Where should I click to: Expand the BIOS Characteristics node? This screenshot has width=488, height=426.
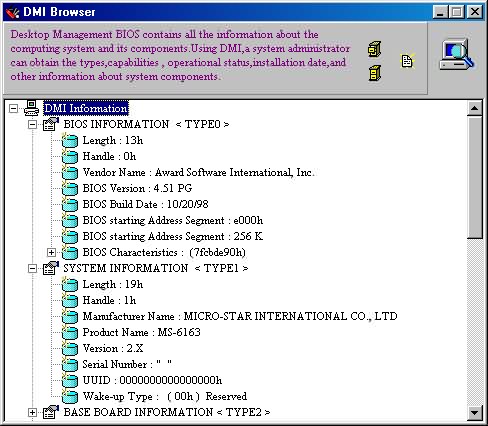pyautogui.click(x=51, y=252)
